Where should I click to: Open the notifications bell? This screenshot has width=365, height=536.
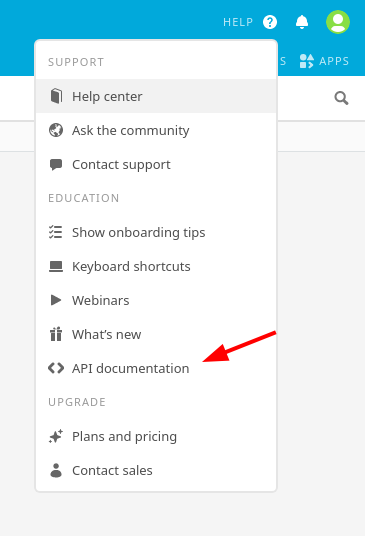point(302,22)
